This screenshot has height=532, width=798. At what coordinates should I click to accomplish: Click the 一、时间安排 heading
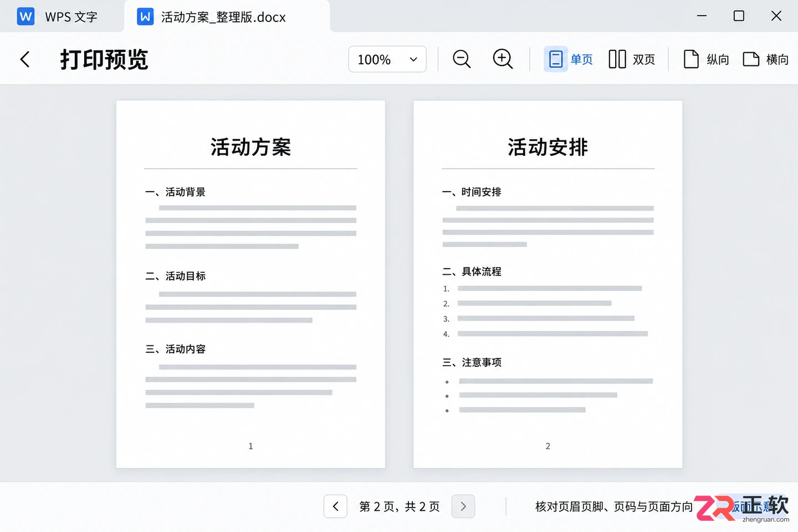[x=472, y=192]
